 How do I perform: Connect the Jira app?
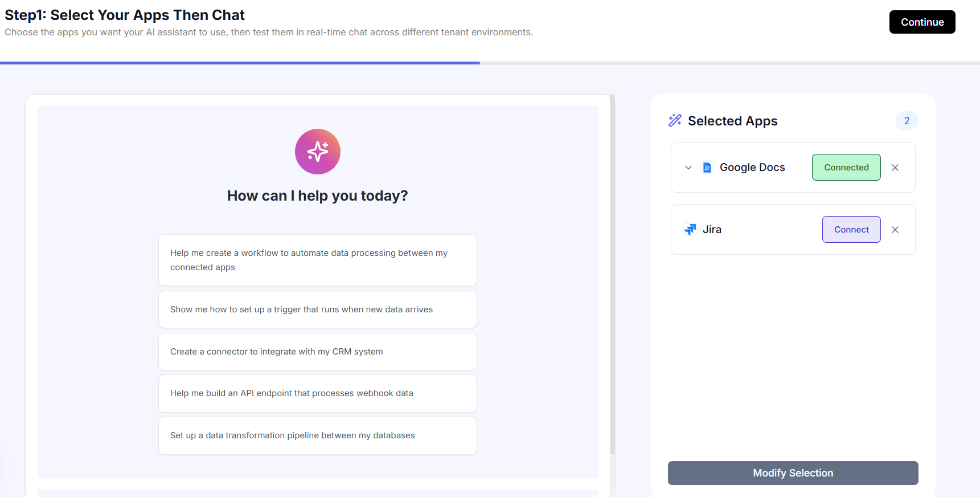click(851, 230)
